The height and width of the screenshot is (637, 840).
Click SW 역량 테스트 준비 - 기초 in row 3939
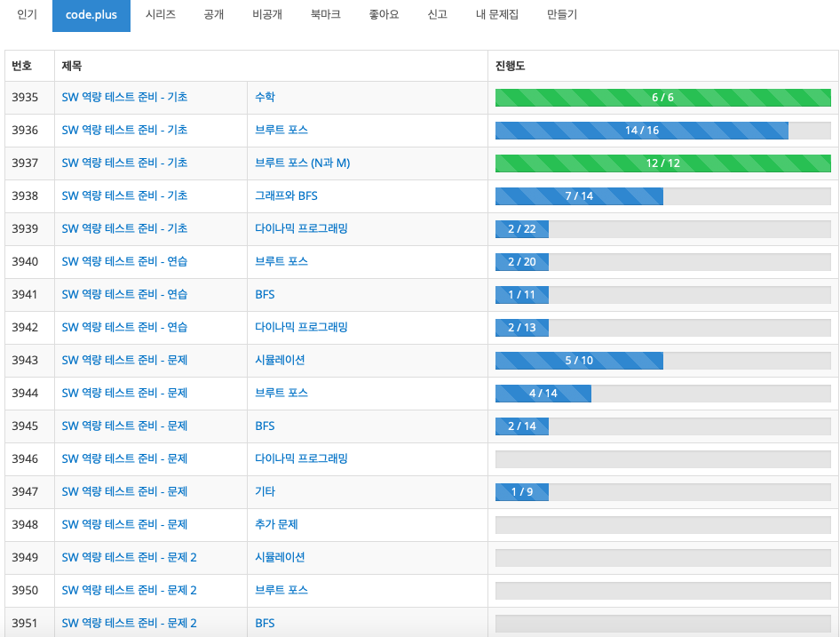click(124, 228)
